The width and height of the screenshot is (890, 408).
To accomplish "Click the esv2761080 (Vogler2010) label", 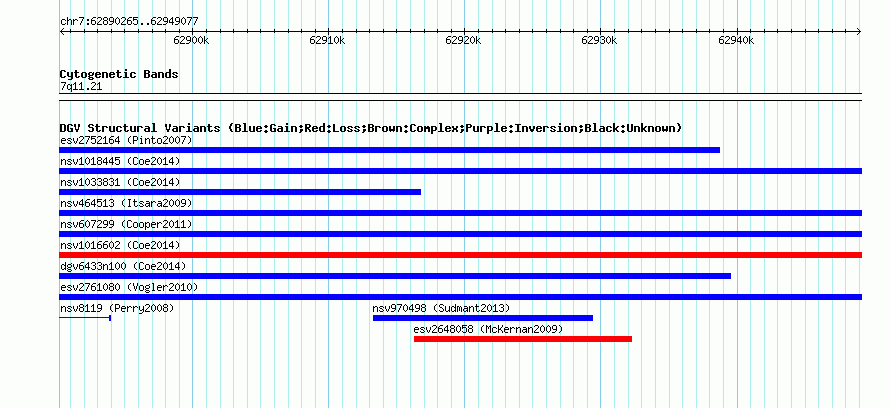I will (x=129, y=287).
